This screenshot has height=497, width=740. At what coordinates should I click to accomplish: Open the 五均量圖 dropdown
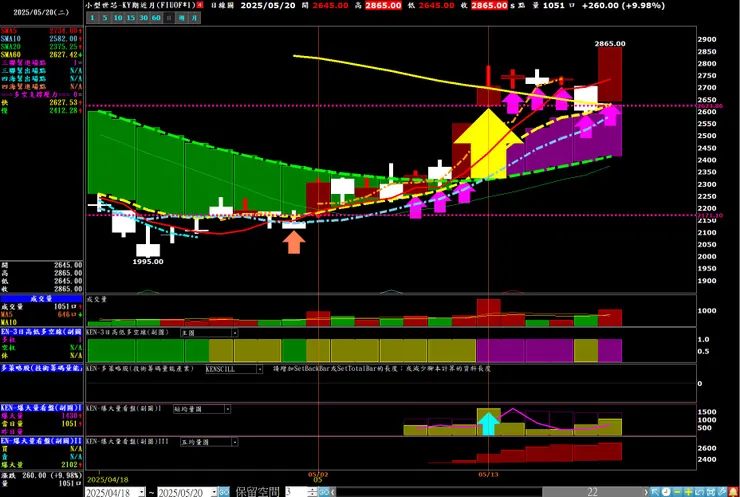click(x=209, y=442)
